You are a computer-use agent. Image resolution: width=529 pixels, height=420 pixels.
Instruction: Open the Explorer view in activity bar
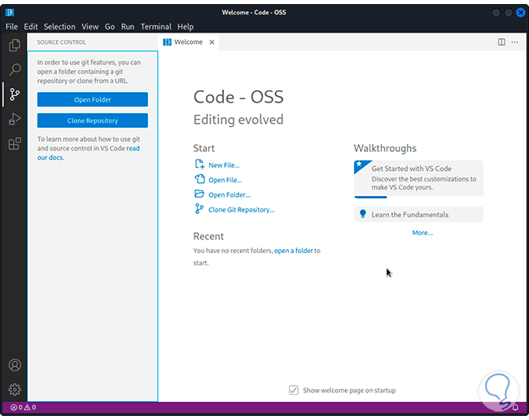14,46
